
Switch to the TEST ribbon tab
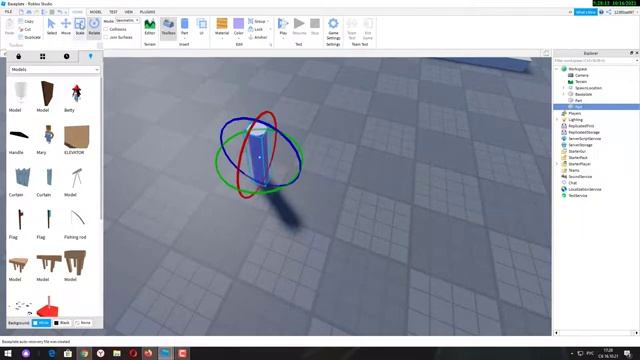[x=113, y=12]
